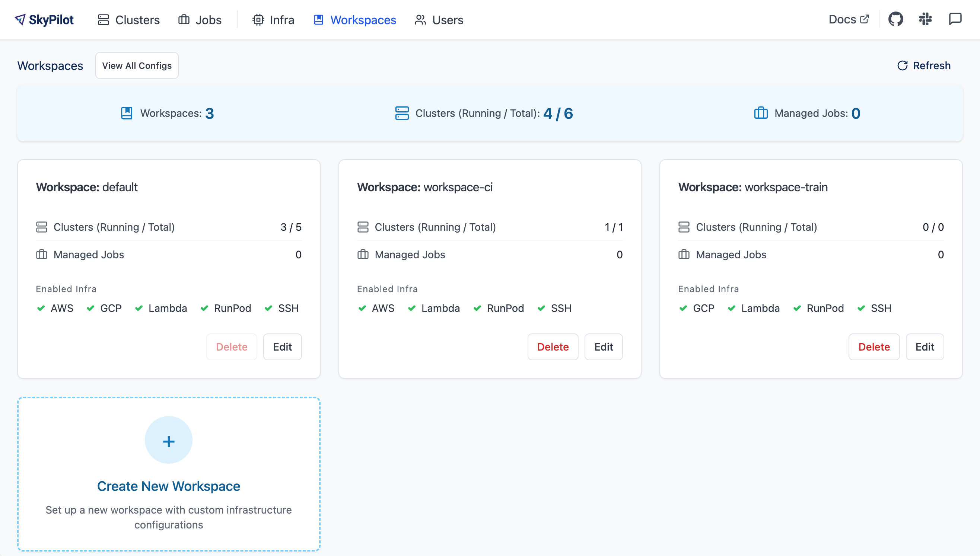Open the GitHub repository icon
Viewport: 980px width, 556px height.
pyautogui.click(x=895, y=19)
